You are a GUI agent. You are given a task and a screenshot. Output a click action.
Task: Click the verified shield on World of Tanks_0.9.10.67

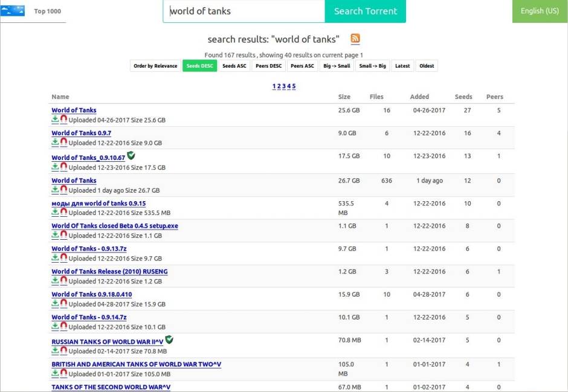click(x=131, y=155)
